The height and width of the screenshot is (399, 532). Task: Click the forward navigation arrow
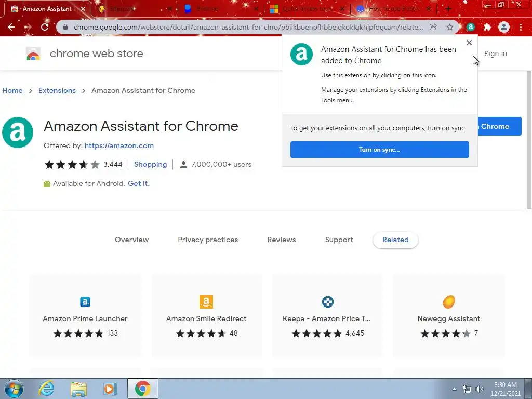[x=28, y=27]
